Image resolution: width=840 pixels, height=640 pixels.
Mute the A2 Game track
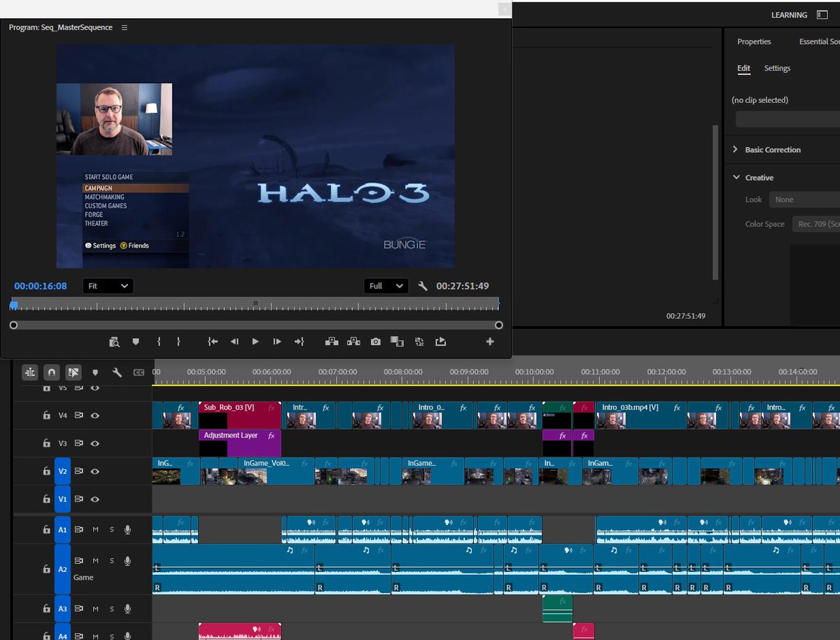[95, 561]
